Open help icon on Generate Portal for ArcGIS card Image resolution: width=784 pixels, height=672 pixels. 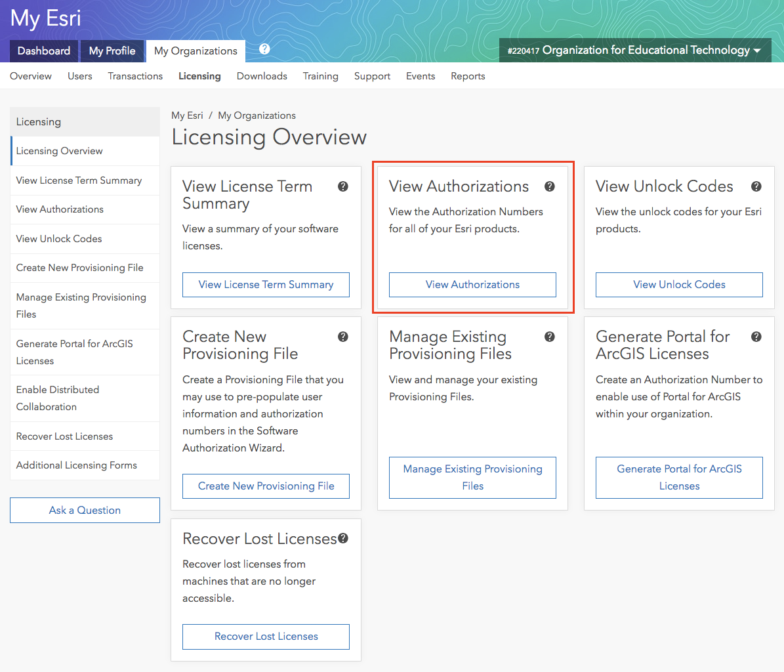tap(756, 337)
